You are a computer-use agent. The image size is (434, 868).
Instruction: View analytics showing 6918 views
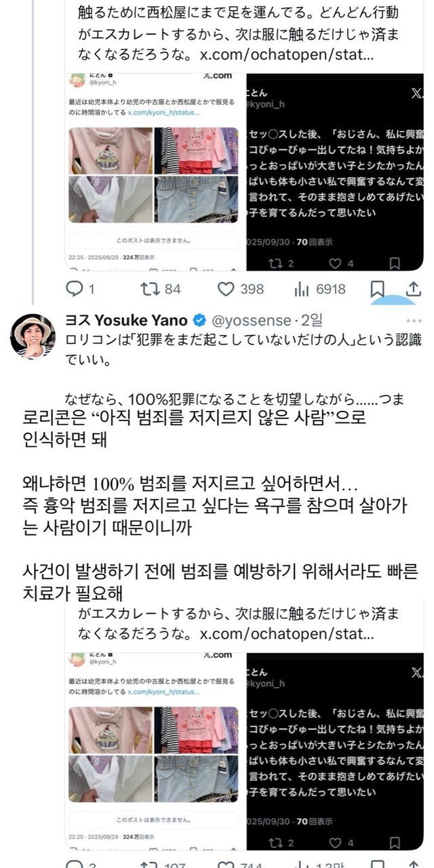319,289
